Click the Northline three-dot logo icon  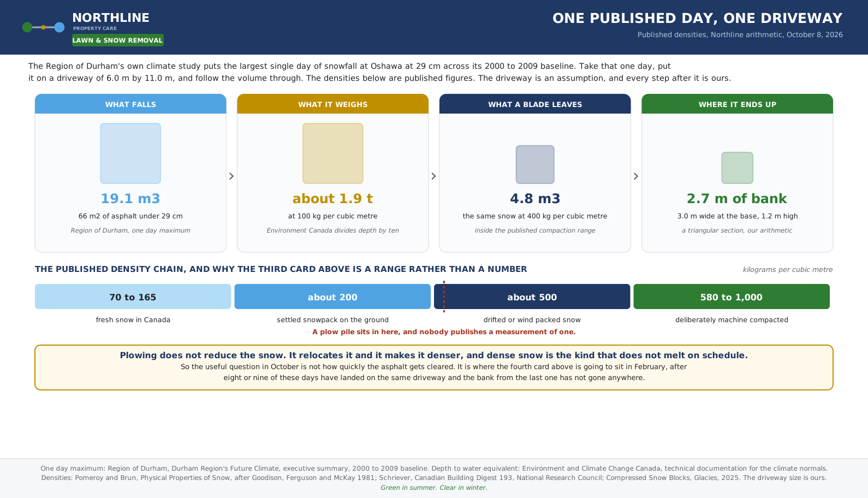click(x=43, y=27)
